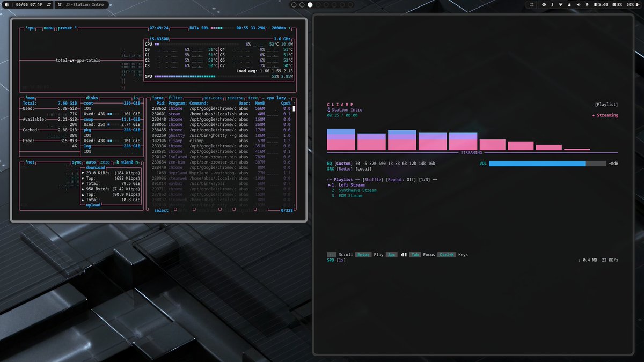Switch to the first workspace dot
The image size is (644, 362).
click(295, 4)
